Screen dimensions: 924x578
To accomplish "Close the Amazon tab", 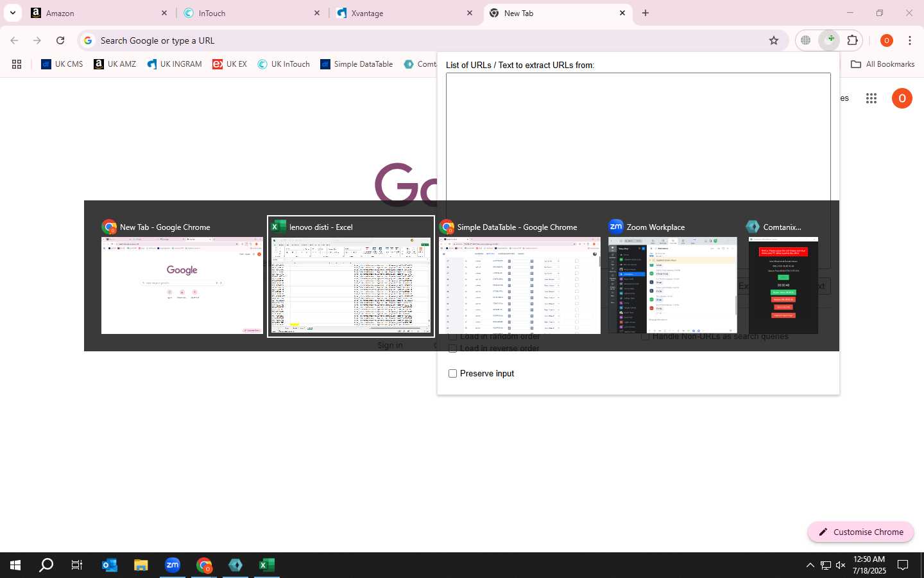I will [x=164, y=13].
